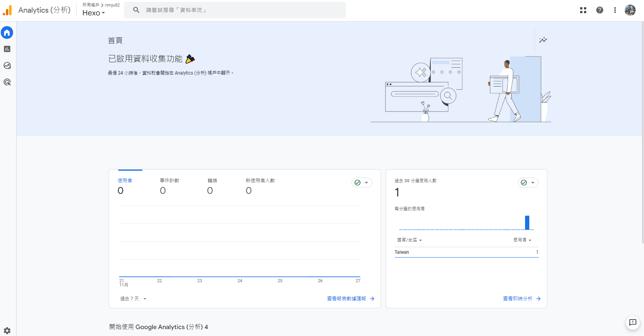Click the 首頁 page title
This screenshot has width=644, height=336.
pos(115,40)
